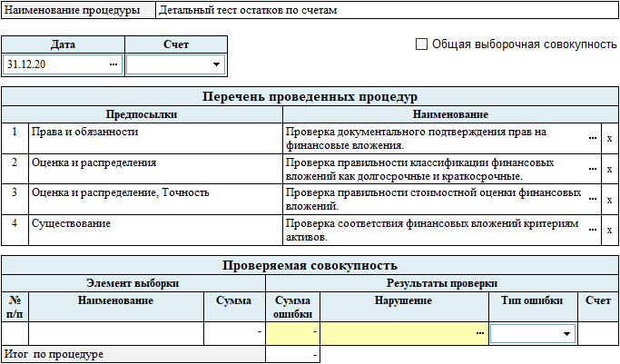Open ellipsis for the Существование row

tap(593, 230)
